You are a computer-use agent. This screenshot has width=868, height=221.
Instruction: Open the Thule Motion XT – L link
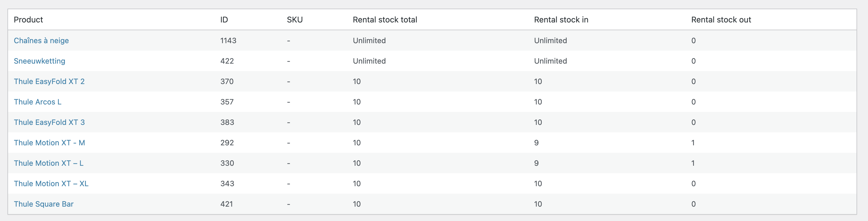(x=49, y=163)
